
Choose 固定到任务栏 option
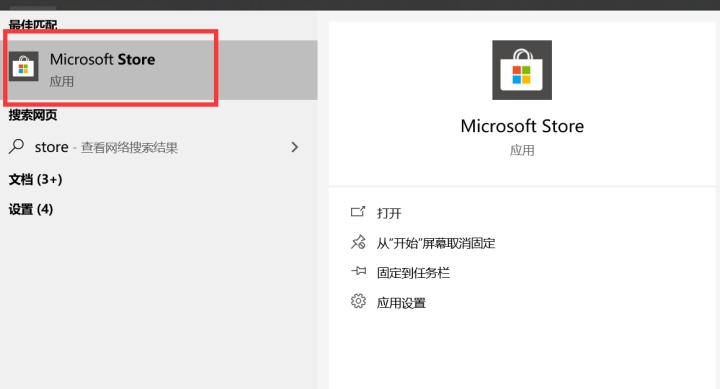tap(413, 273)
